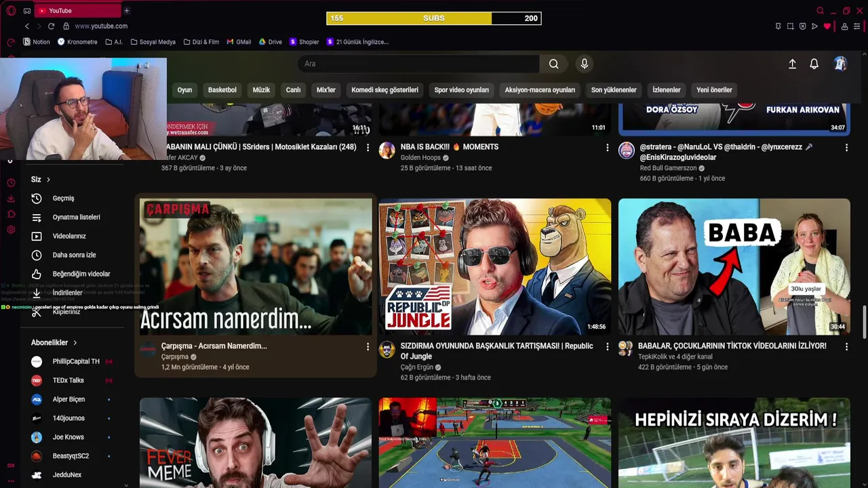Open the Sosyal Medya bookmarks folder

pos(152,42)
